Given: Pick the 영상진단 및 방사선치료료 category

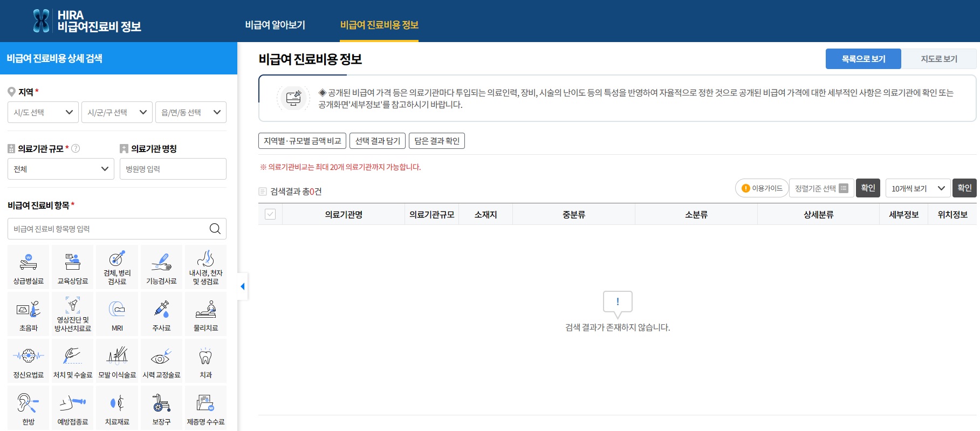Looking at the screenshot, I should [73, 314].
